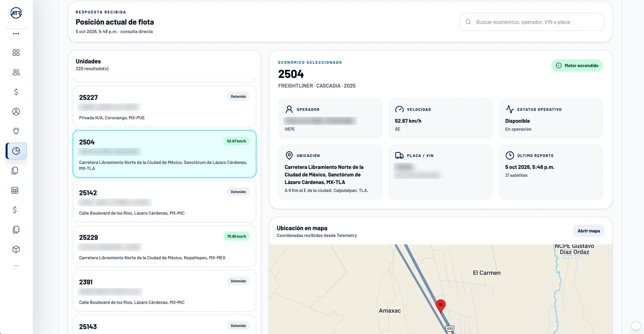Click the 75.95 km/h badge on unit 25229

click(x=236, y=236)
